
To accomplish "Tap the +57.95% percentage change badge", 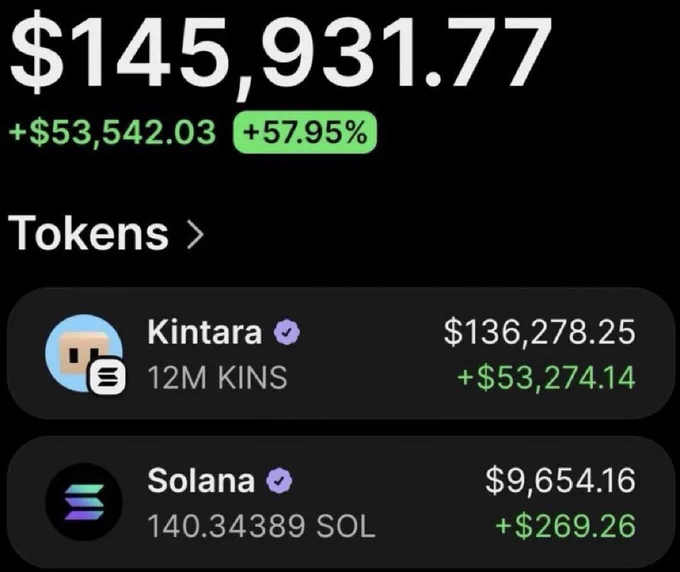I will 305,132.
